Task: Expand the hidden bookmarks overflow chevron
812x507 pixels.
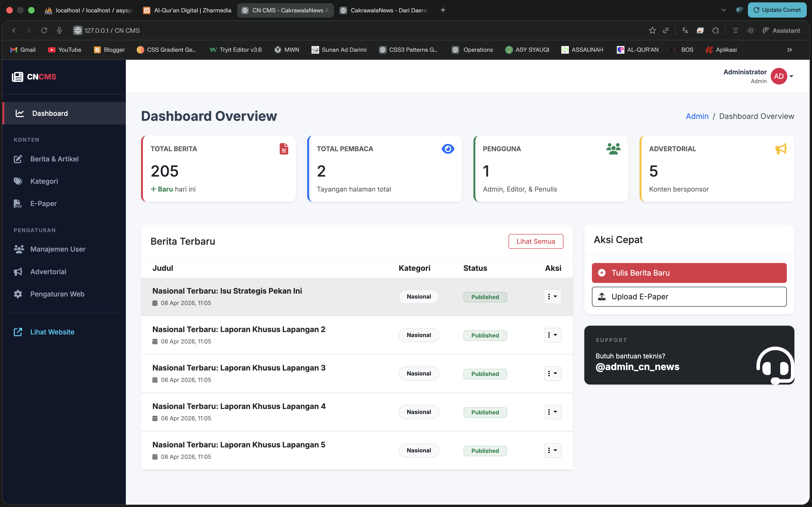Action: 789,50
